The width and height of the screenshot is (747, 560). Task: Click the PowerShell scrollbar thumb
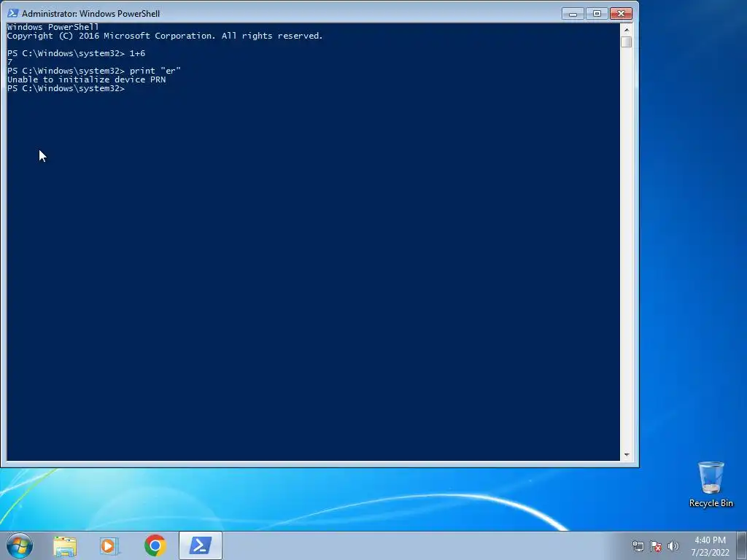coord(627,42)
